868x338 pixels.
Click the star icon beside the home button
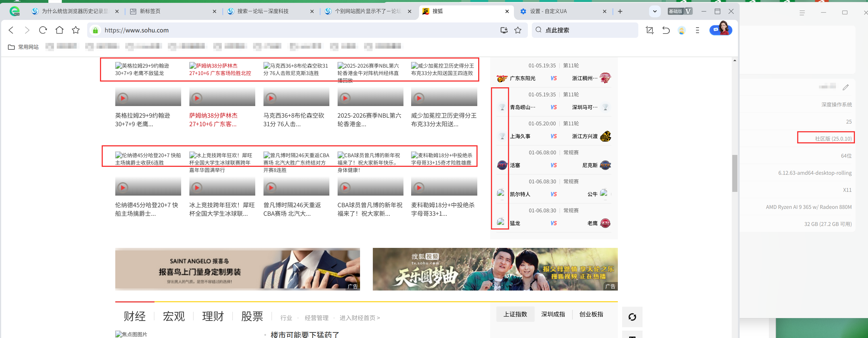click(76, 30)
